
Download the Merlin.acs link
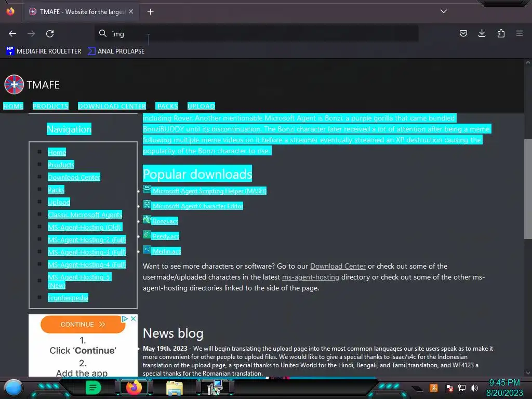tap(166, 251)
